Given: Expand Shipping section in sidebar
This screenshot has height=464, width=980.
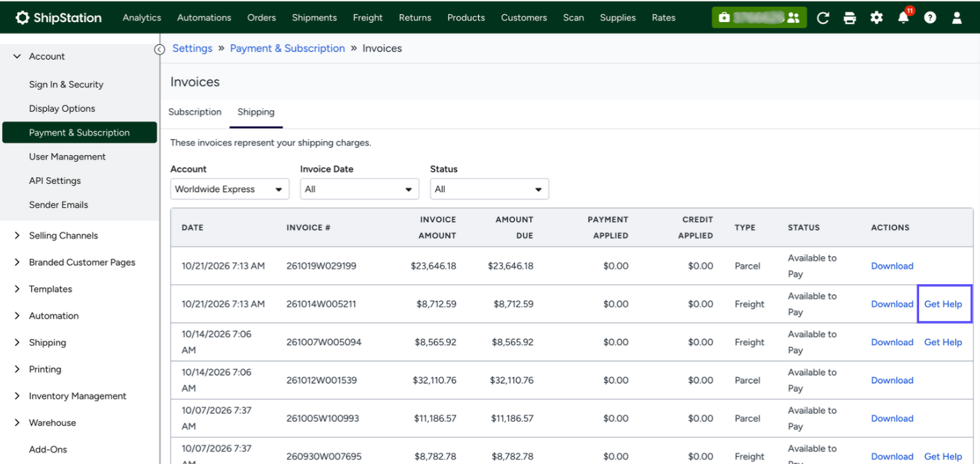Looking at the screenshot, I should tap(17, 342).
